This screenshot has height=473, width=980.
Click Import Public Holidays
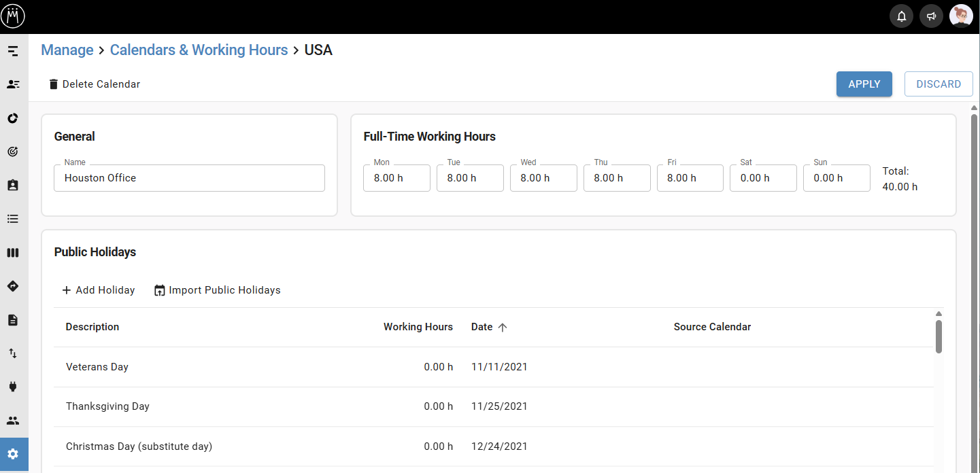coord(217,290)
